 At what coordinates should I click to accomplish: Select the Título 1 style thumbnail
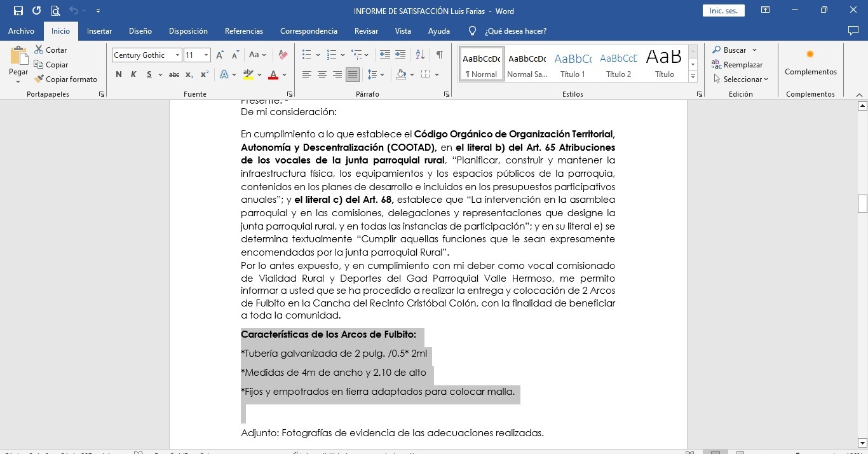(573, 64)
